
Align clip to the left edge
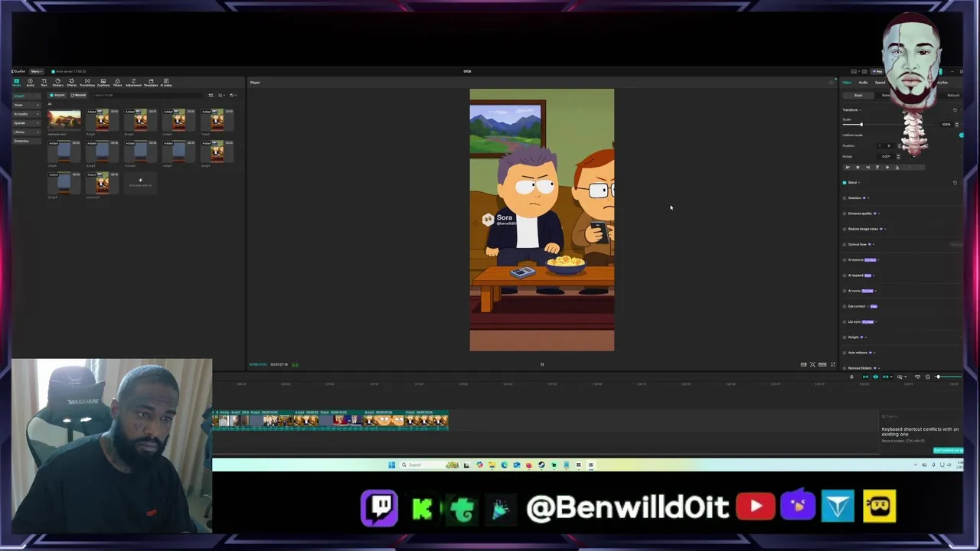coord(848,168)
